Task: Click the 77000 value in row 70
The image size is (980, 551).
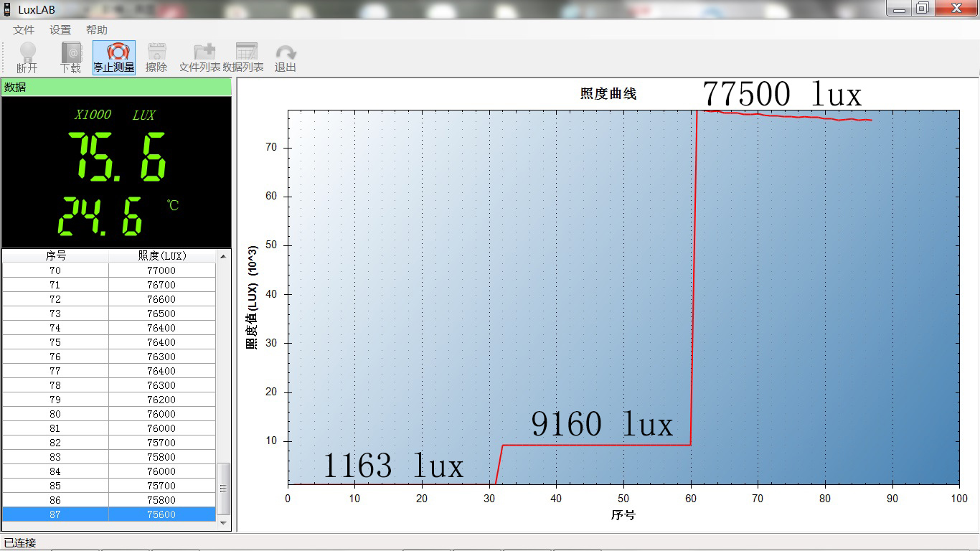Action: coord(161,270)
